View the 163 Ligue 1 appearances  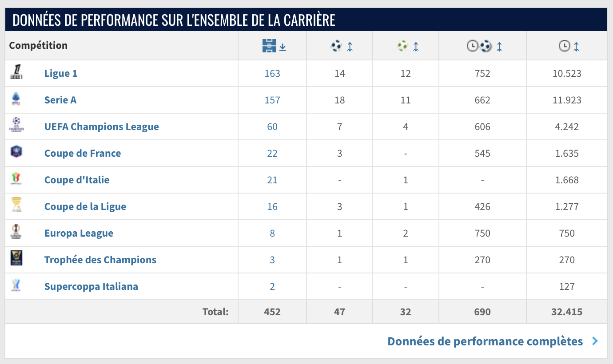272,74
